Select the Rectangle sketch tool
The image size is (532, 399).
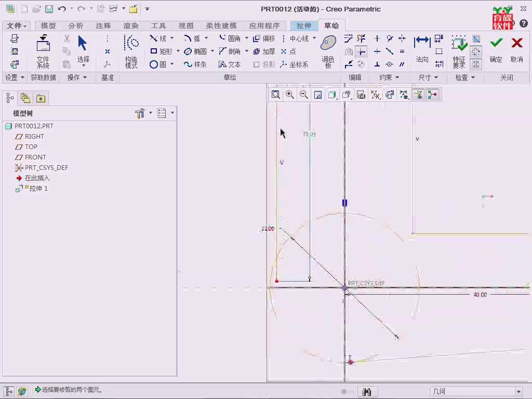point(162,51)
